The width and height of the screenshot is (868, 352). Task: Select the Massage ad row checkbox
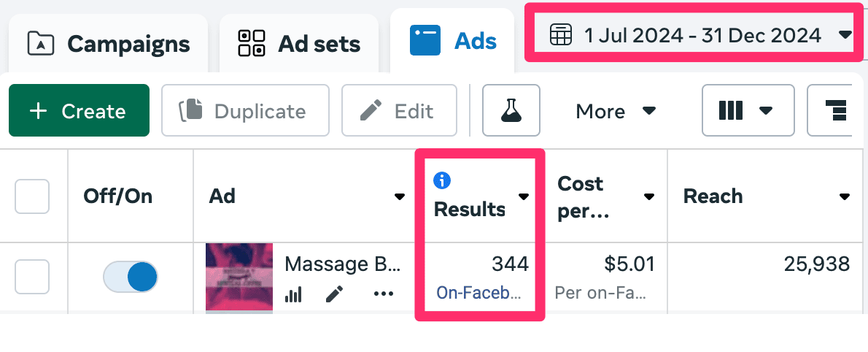[x=32, y=276]
